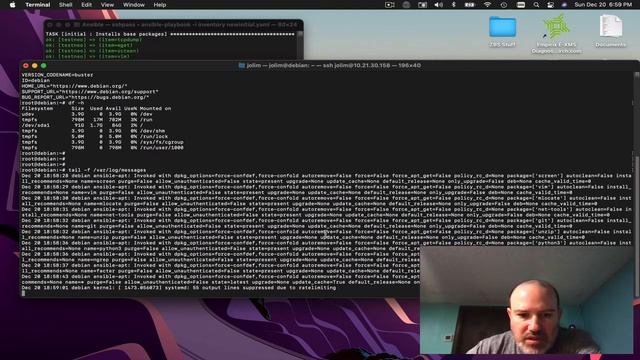Viewport: 640px width, 360px height.
Task: Click the keyboard input menu bar icon
Action: pos(521,5)
